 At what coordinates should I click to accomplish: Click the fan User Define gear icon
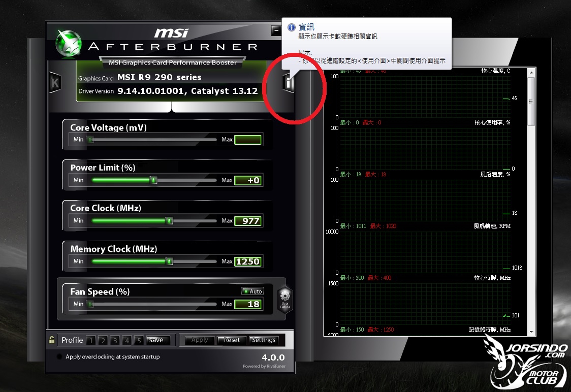click(285, 299)
